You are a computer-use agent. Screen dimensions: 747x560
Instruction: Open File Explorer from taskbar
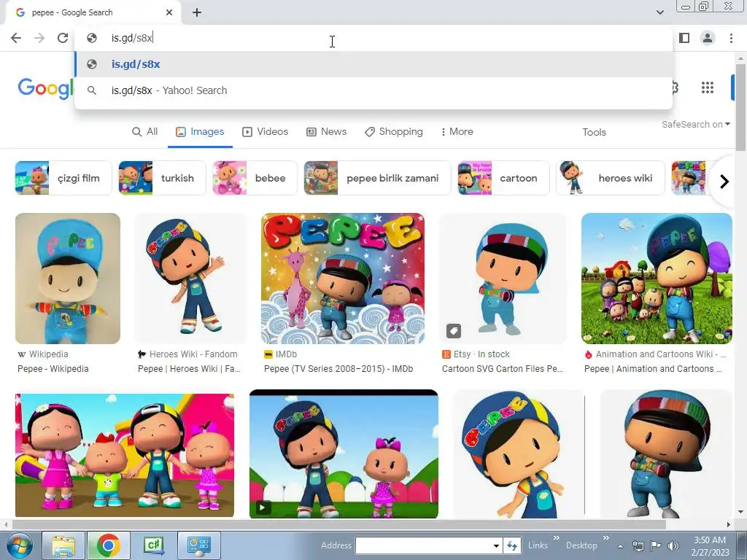pos(64,545)
